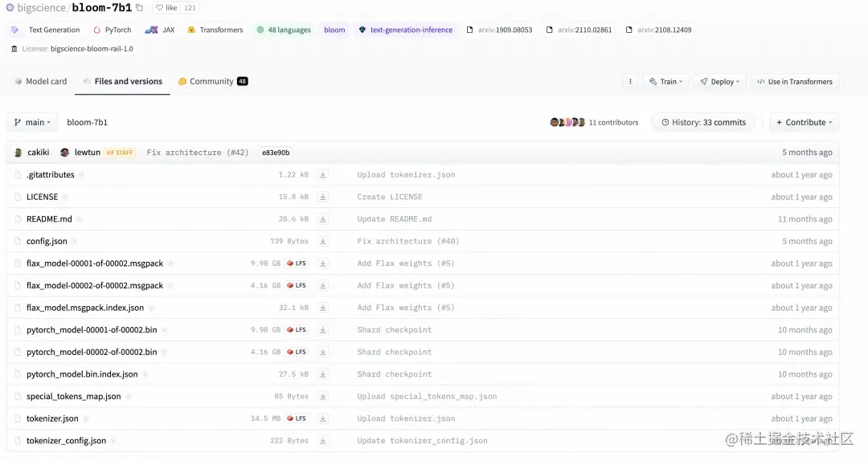Click Use in Transformers button
The height and width of the screenshot is (461, 868).
coord(794,81)
